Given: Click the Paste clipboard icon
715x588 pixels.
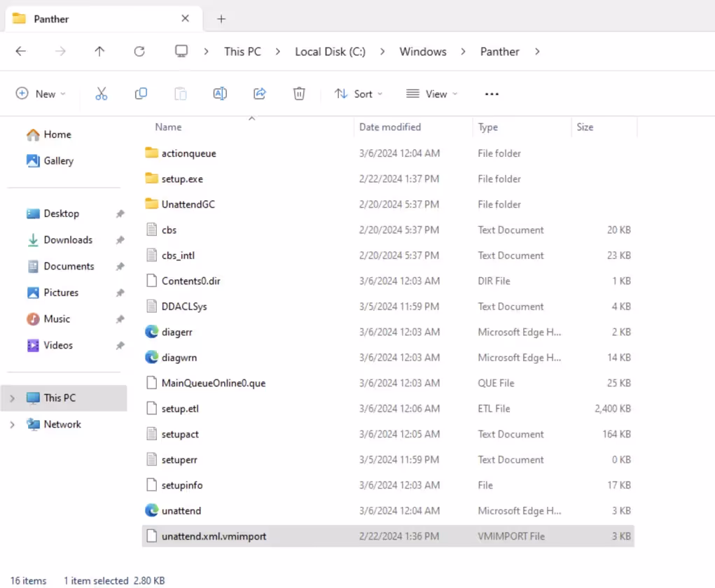Looking at the screenshot, I should click(181, 94).
